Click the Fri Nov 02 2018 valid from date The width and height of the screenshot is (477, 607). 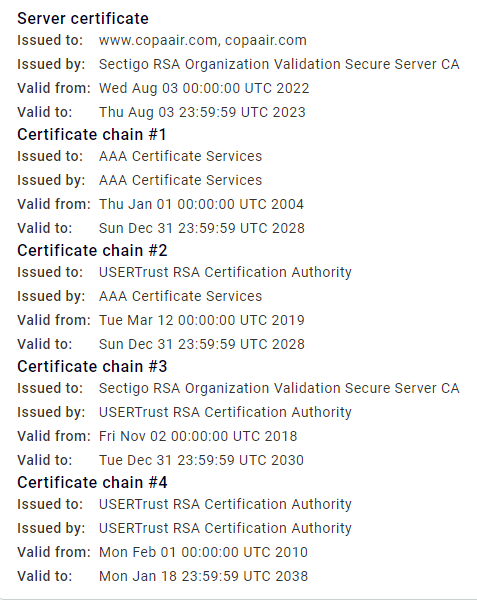tap(198, 436)
